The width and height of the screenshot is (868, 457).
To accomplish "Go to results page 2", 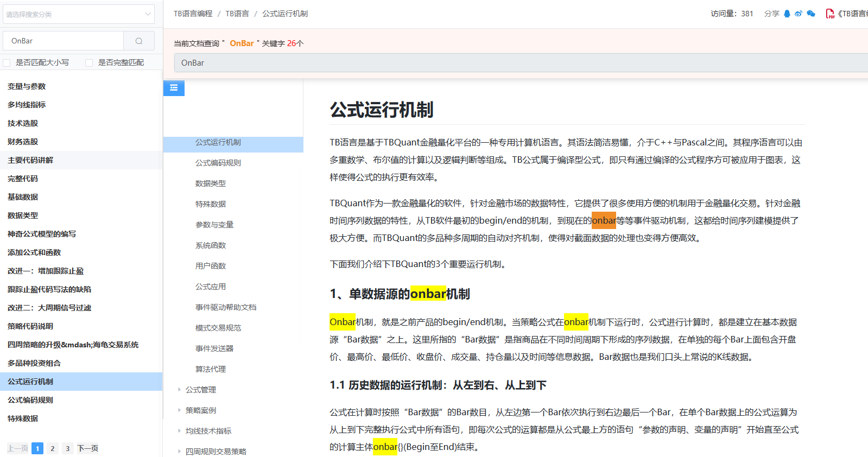I will [x=53, y=448].
